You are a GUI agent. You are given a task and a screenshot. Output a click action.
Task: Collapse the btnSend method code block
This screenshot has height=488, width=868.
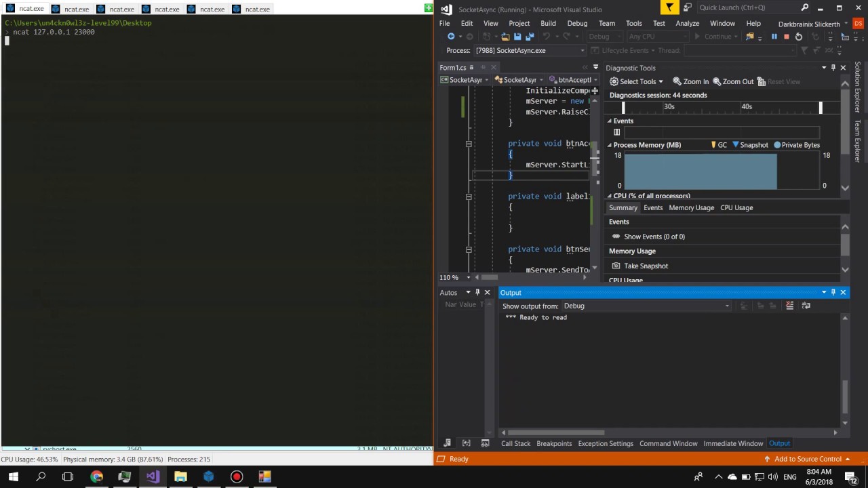pyautogui.click(x=469, y=249)
